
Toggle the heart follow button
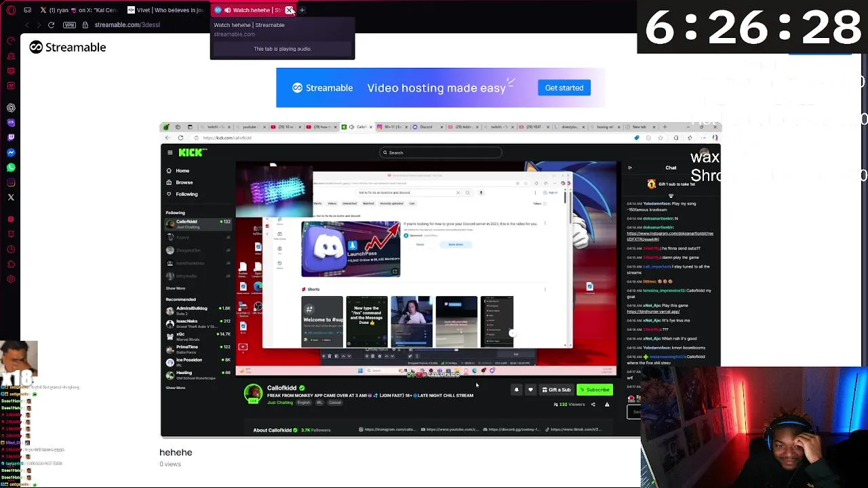pyautogui.click(x=530, y=390)
